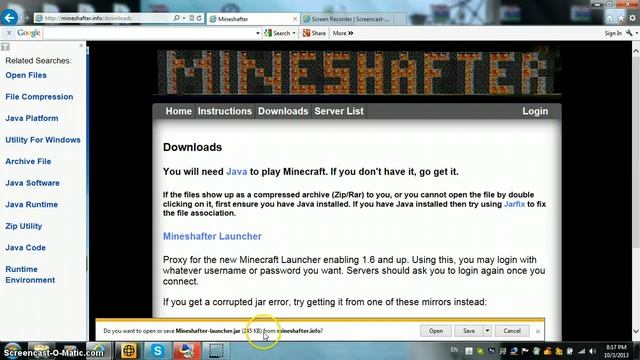The image size is (640, 360).
Task: Click the Jarfix link
Action: [514, 204]
